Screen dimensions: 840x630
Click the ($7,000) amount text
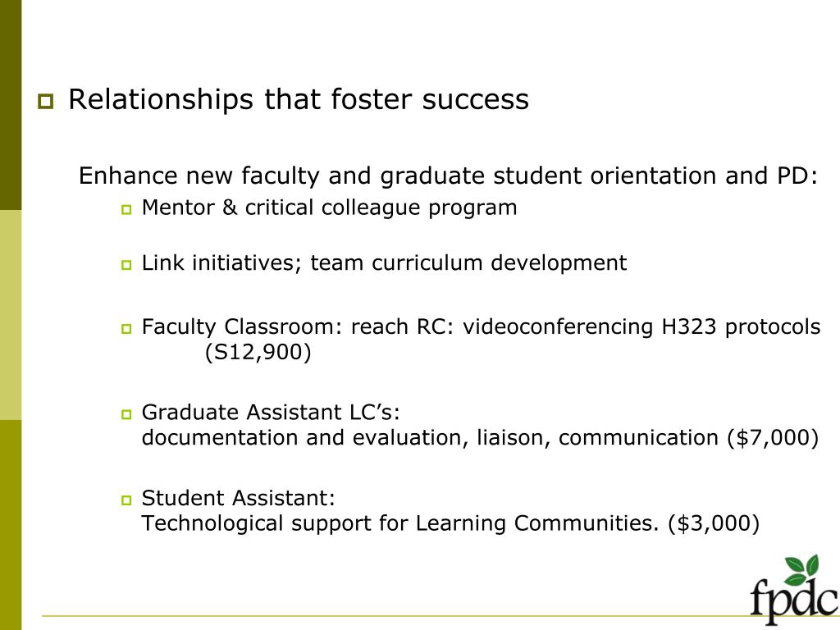click(x=773, y=438)
